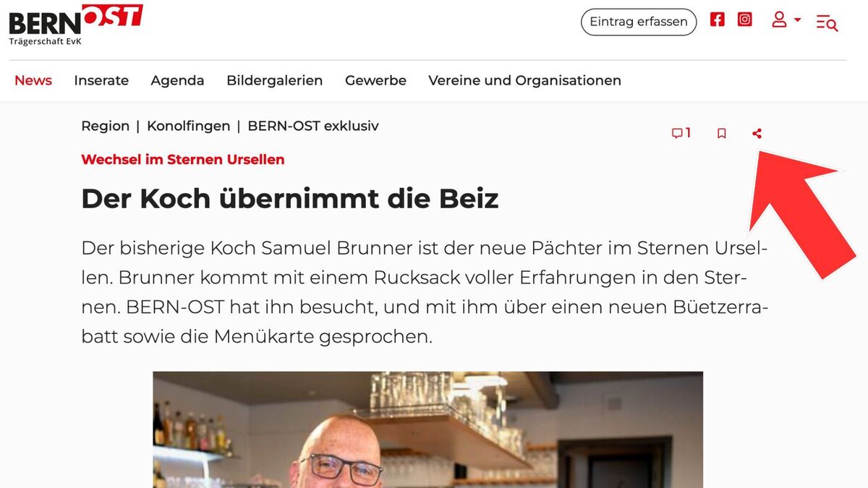This screenshot has height=488, width=868.
Task: Follow the Region category link
Action: (106, 126)
